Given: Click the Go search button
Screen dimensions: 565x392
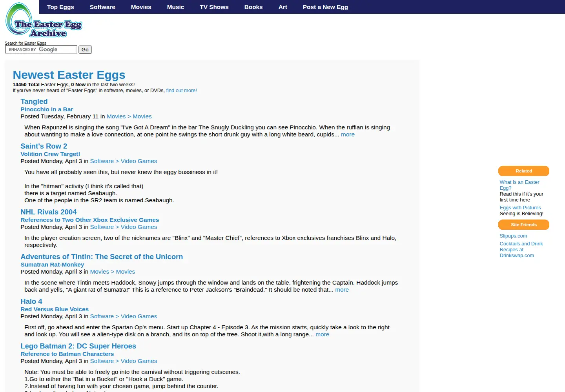Looking at the screenshot, I should [x=85, y=49].
